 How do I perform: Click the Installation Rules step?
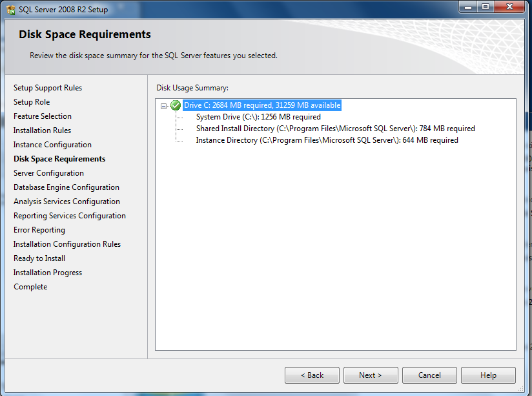pyautogui.click(x=42, y=130)
